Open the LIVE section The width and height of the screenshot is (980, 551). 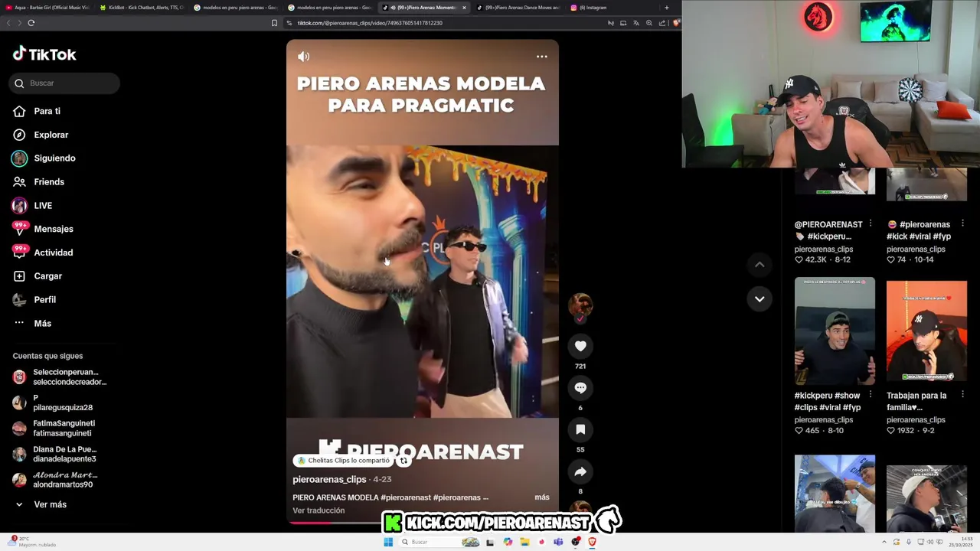point(43,206)
